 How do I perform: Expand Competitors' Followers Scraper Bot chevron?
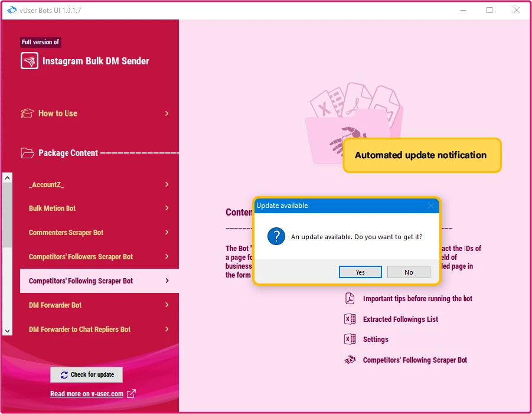[x=167, y=256]
